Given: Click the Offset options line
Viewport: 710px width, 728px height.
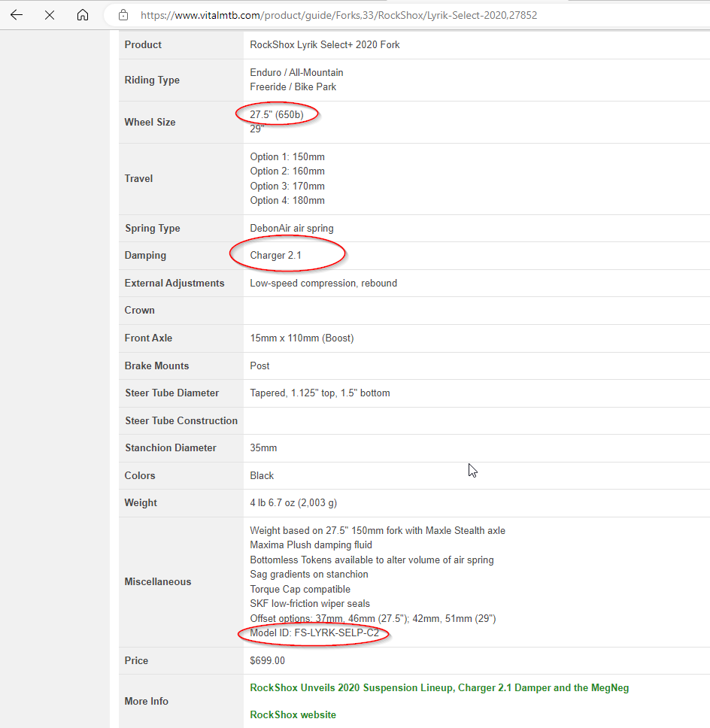Looking at the screenshot, I should pyautogui.click(x=373, y=618).
